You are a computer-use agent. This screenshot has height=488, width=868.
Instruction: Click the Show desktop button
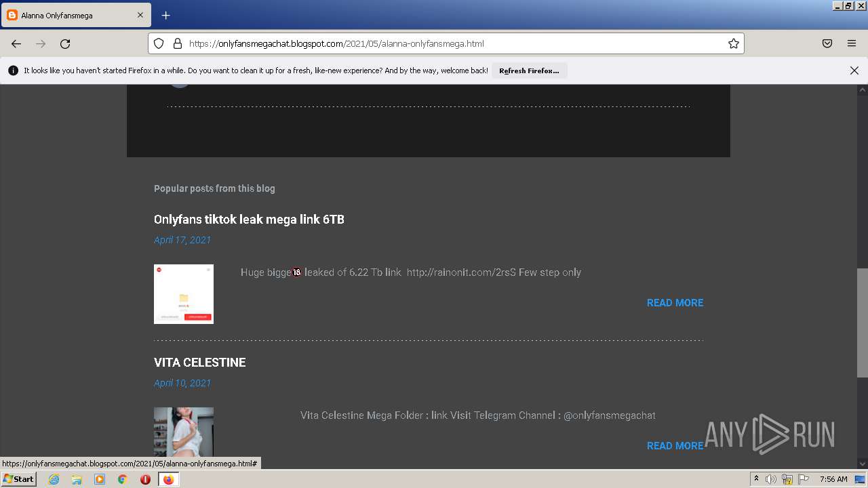861,479
